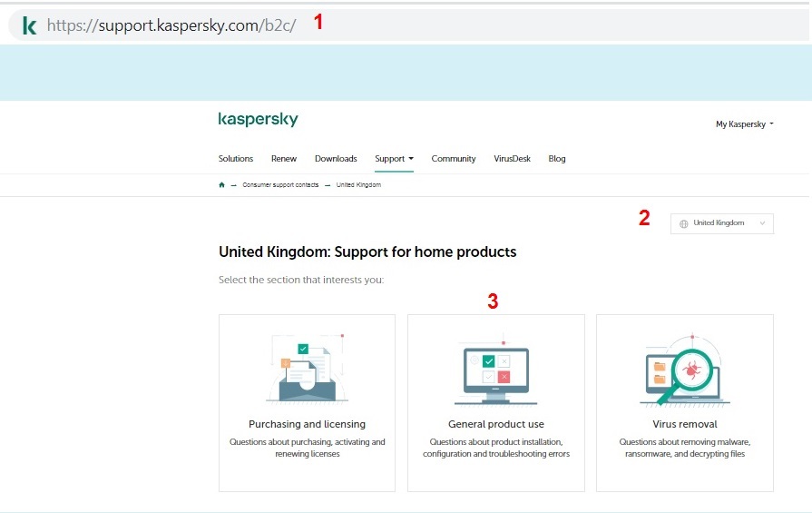Screen dimensions: 812x513
Task: Click the Kaspersky K favicon in address bar
Action: pos(30,25)
